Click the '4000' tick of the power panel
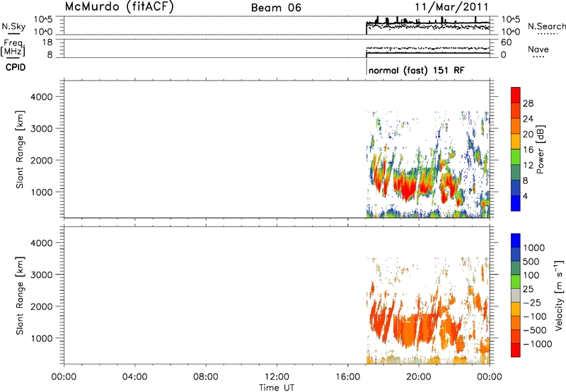 pyautogui.click(x=42, y=97)
